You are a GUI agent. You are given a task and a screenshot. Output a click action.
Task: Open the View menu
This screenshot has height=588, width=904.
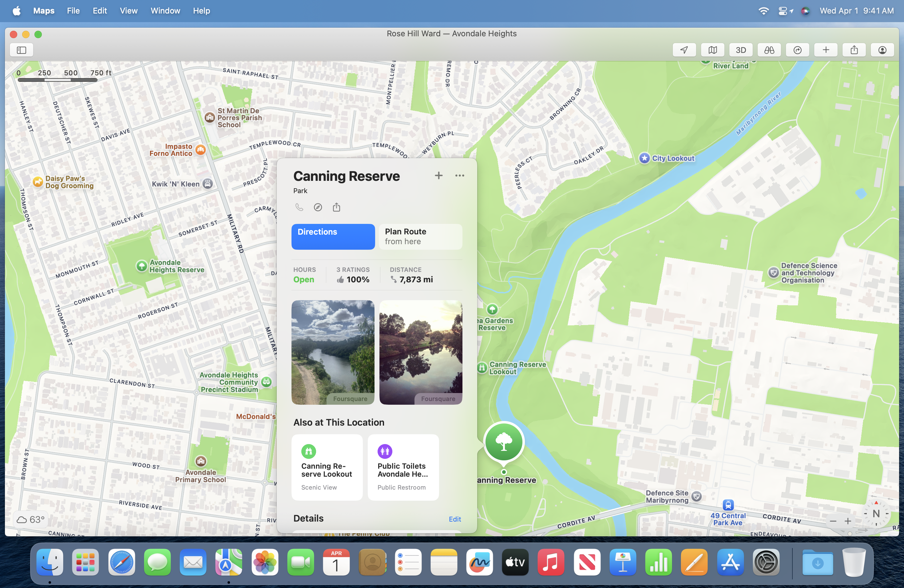[129, 11]
